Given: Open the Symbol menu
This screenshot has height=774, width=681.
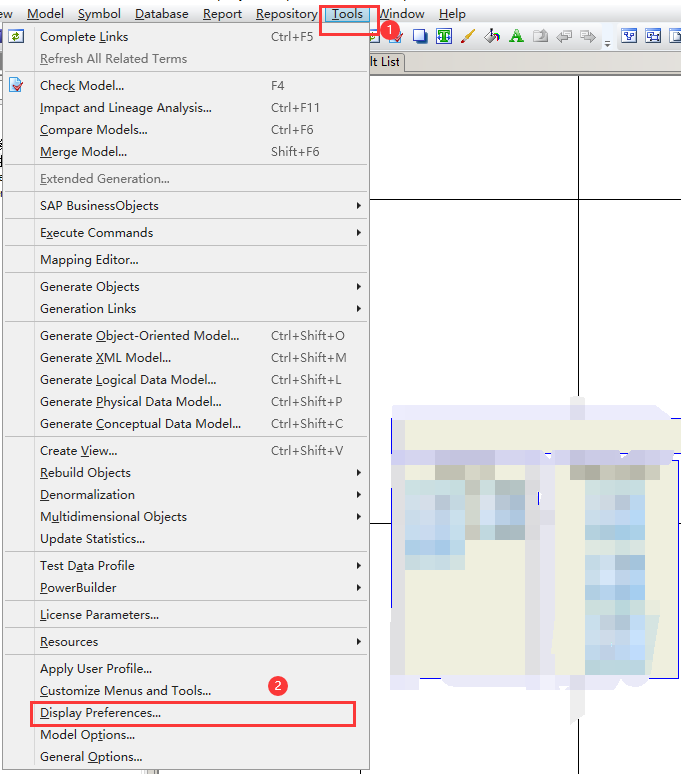Looking at the screenshot, I should pyautogui.click(x=99, y=14).
